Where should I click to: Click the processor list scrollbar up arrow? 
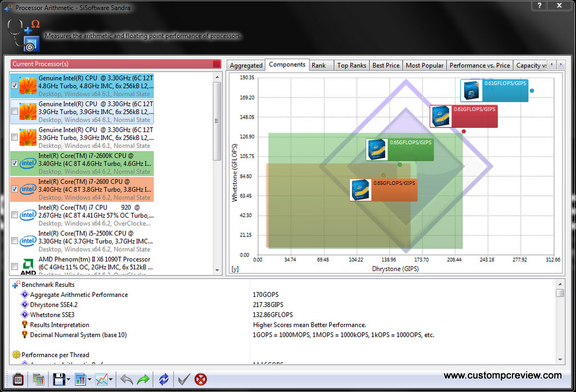(217, 77)
